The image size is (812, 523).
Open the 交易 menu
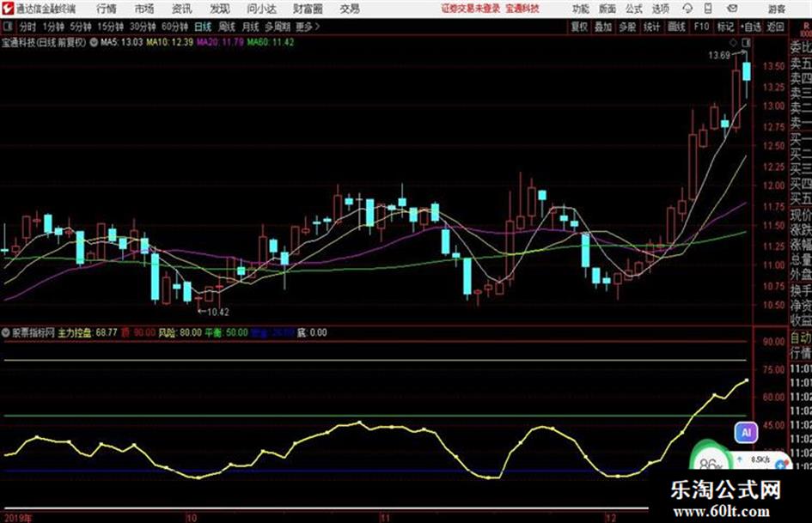click(x=350, y=9)
